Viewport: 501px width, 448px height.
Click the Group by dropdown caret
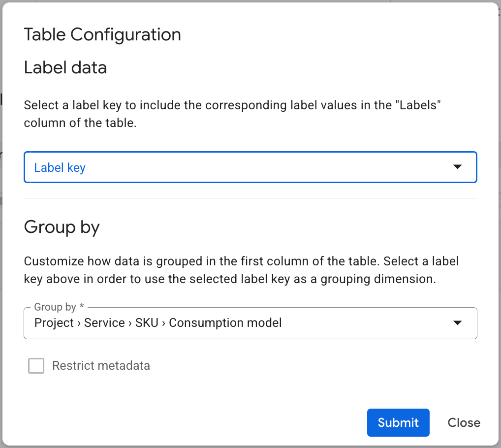pyautogui.click(x=458, y=323)
